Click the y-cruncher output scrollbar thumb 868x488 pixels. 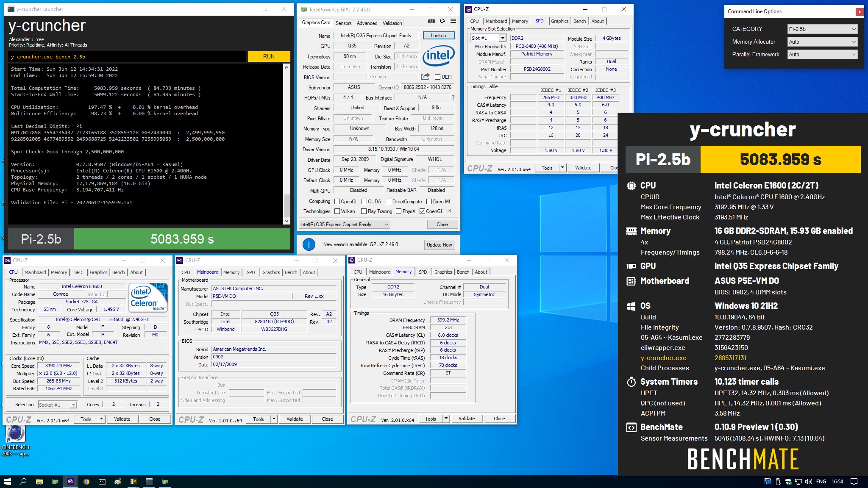[x=287, y=205]
